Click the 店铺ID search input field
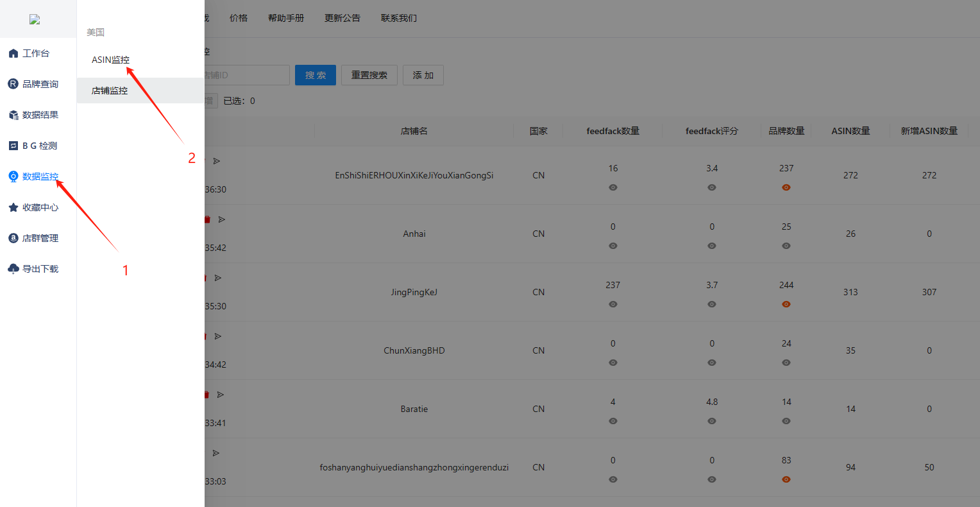The image size is (980, 507). tap(247, 75)
